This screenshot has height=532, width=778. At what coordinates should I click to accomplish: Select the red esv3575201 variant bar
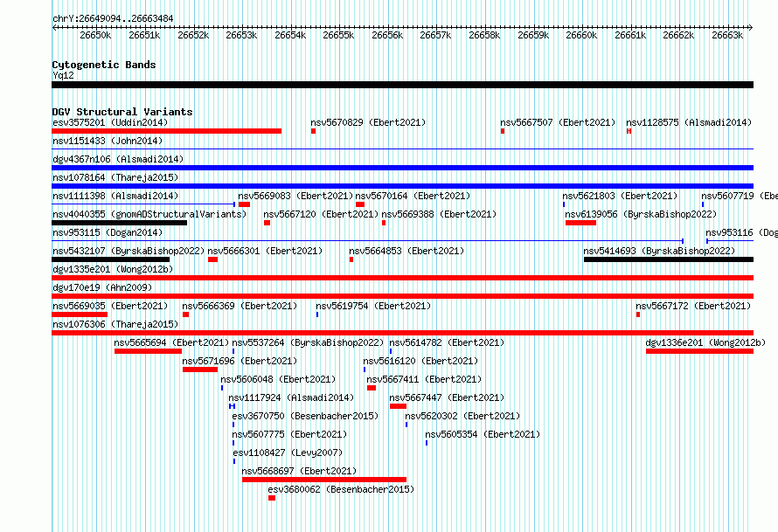pyautogui.click(x=167, y=131)
